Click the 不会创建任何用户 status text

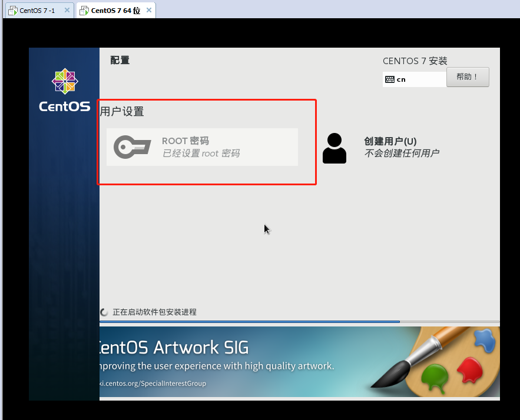point(402,153)
